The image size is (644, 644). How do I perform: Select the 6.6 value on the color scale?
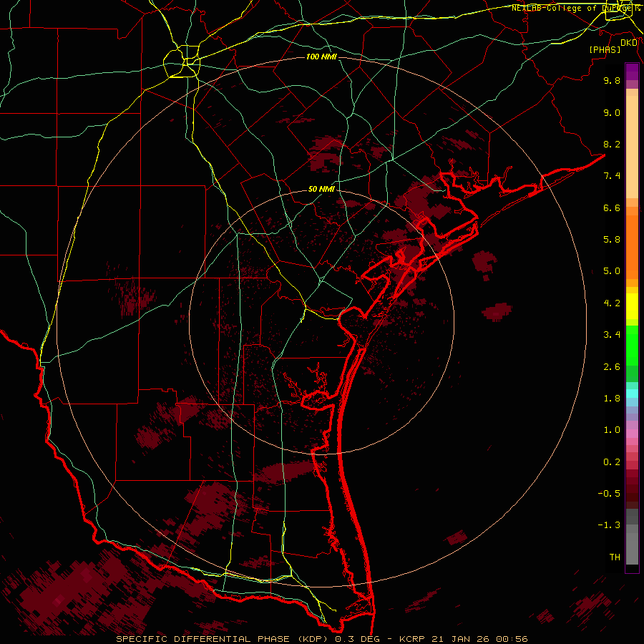tap(612, 208)
